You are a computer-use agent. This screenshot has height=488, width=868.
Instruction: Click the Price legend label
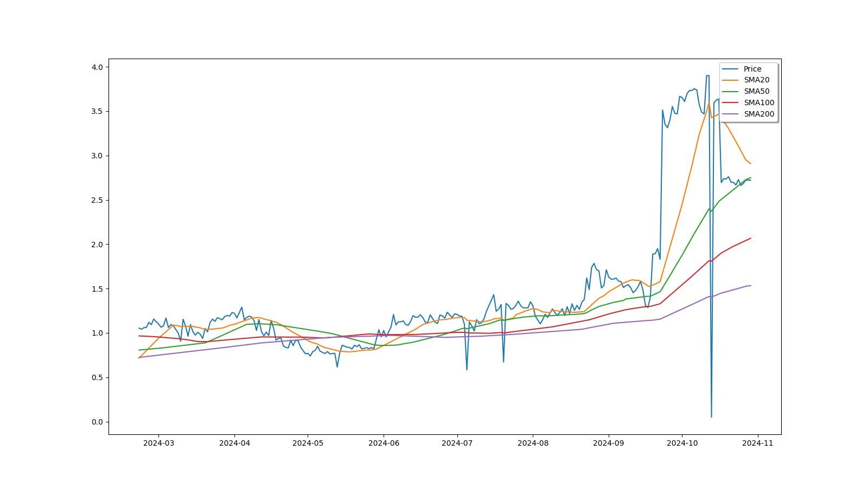tap(752, 69)
